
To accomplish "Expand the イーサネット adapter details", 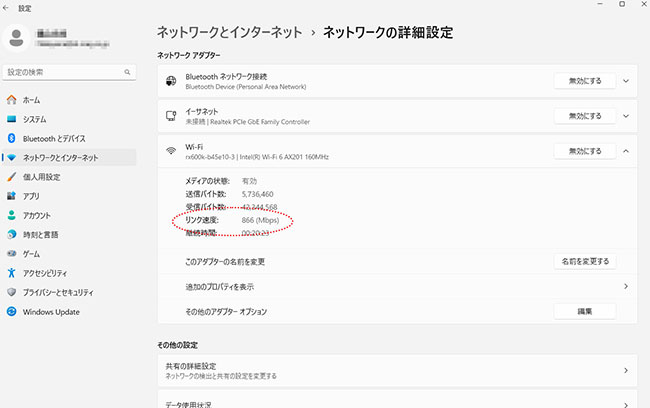I will click(626, 116).
